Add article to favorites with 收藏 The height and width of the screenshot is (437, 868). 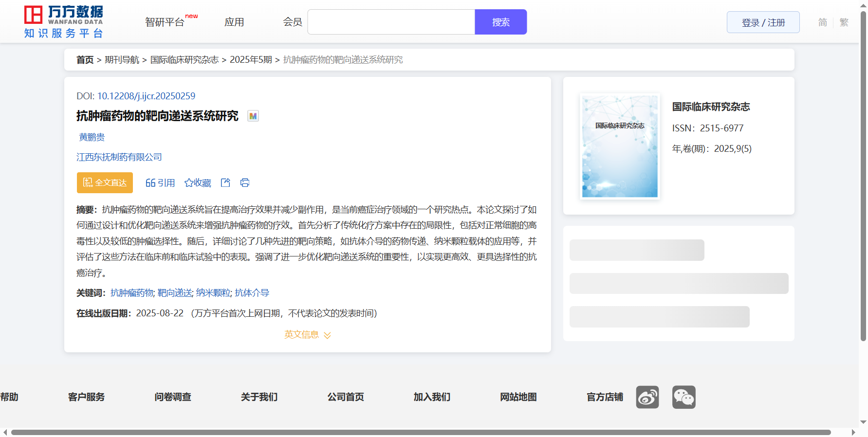(198, 182)
